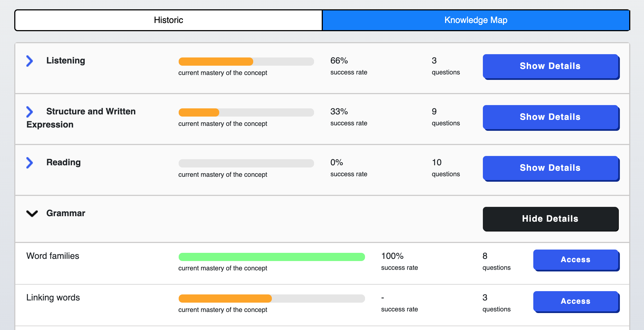The image size is (644, 330).
Task: Show Details for Listening
Action: pyautogui.click(x=550, y=66)
